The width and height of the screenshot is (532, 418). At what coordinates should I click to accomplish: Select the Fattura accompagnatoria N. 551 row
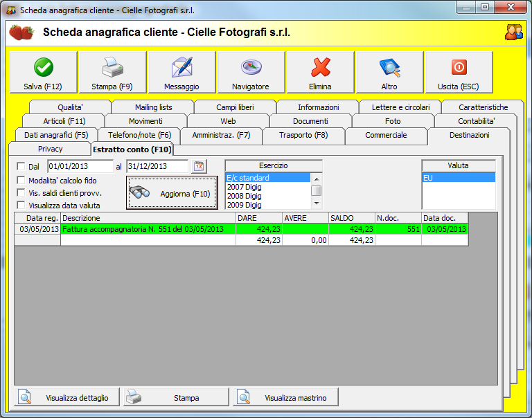(241, 229)
